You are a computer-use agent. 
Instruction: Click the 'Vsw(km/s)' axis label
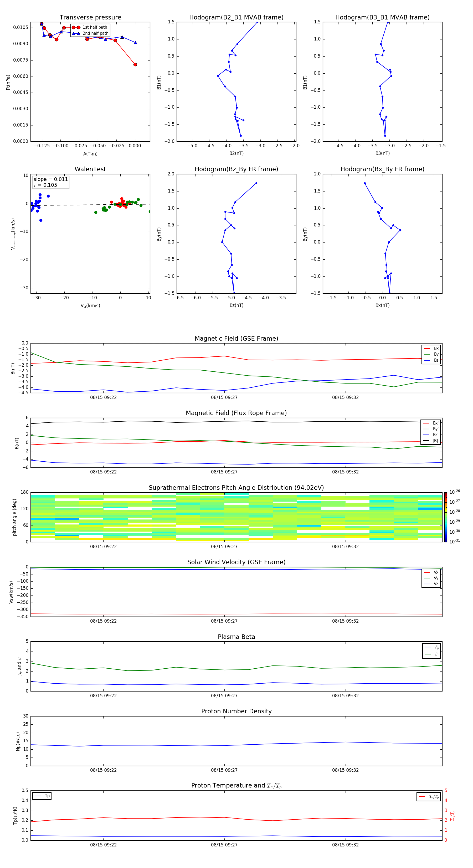click(11, 592)
